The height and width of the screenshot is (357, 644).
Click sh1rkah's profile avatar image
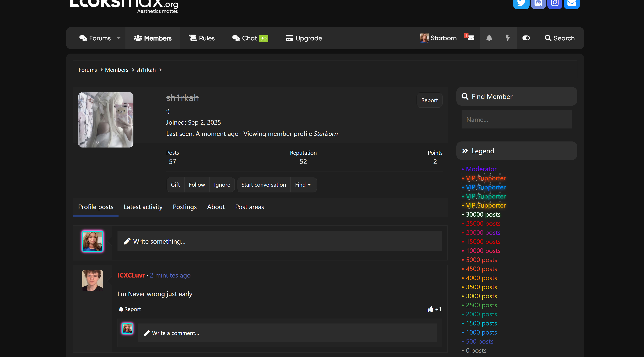tap(106, 120)
